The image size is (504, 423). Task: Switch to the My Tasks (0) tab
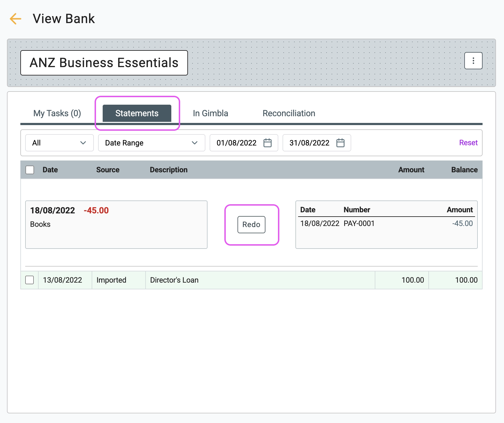point(57,113)
